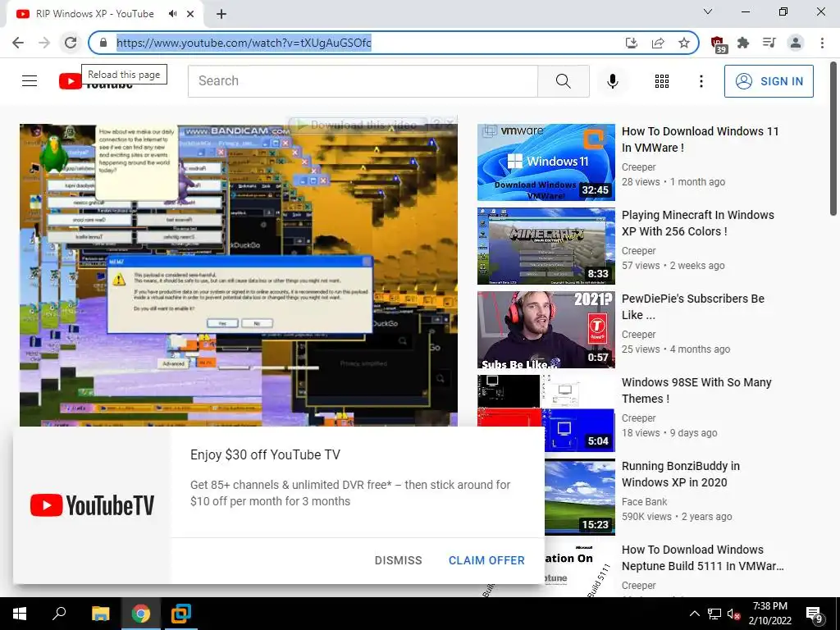Viewport: 840px width, 630px height.
Task: Open the Windows Start menu
Action: [x=20, y=614]
